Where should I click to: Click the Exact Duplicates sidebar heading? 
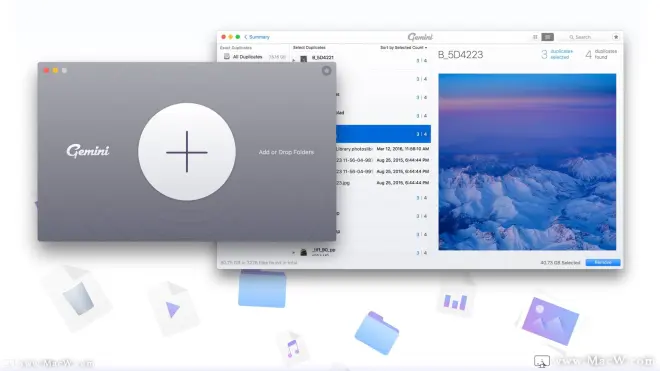[236, 48]
